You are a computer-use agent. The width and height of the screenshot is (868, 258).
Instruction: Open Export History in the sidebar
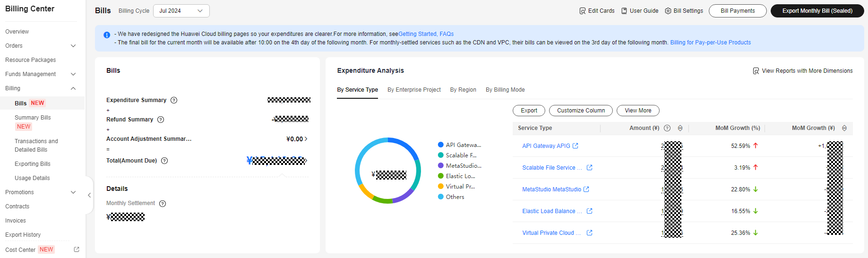[x=23, y=235]
